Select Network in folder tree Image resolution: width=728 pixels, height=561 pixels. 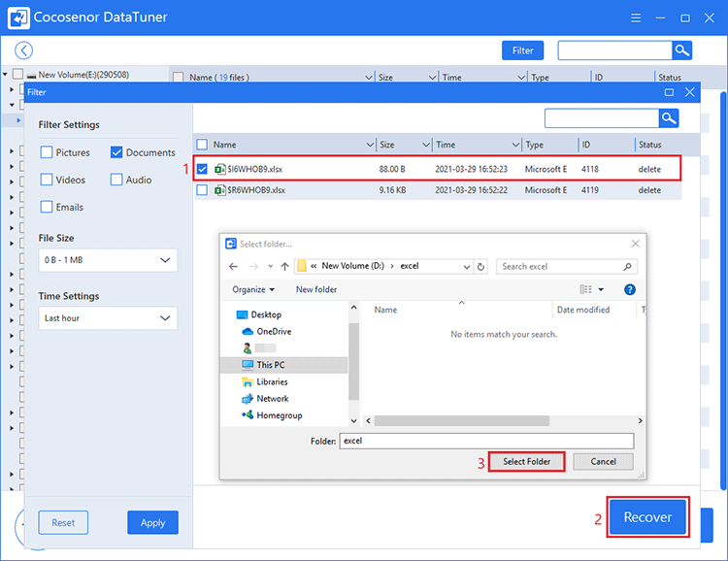click(x=265, y=399)
